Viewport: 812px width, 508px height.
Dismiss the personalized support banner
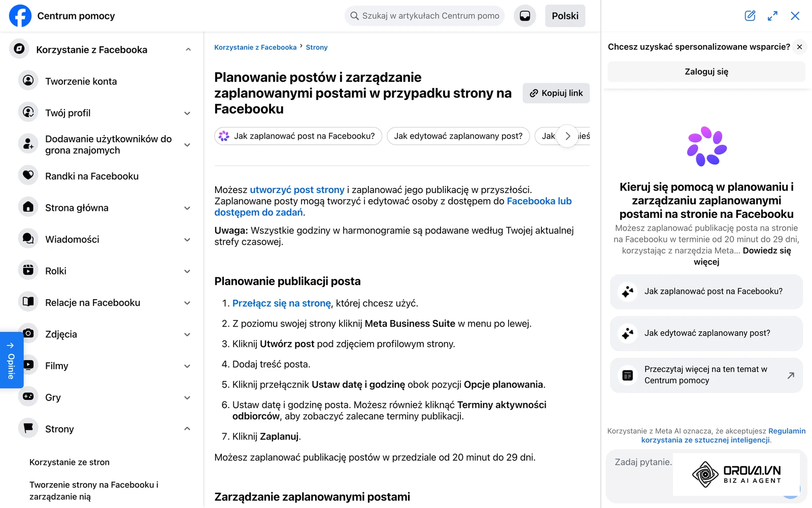[799, 47]
